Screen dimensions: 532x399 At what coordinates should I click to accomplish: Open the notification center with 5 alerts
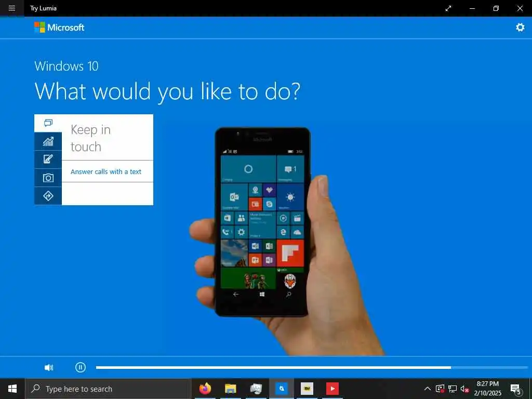tap(515, 389)
